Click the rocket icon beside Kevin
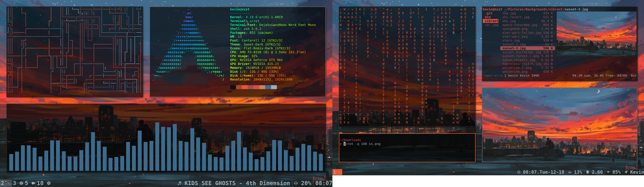 click(x=626, y=172)
